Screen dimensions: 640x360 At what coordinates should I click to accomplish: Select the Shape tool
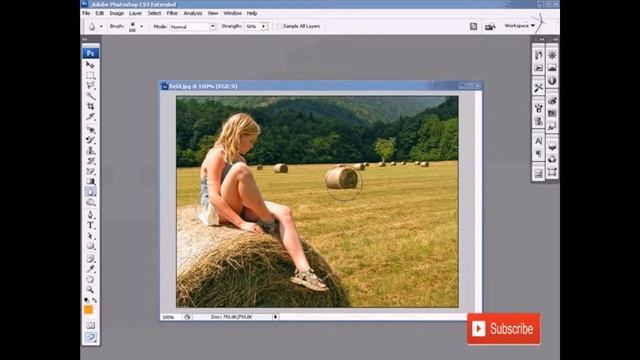tap(90, 246)
